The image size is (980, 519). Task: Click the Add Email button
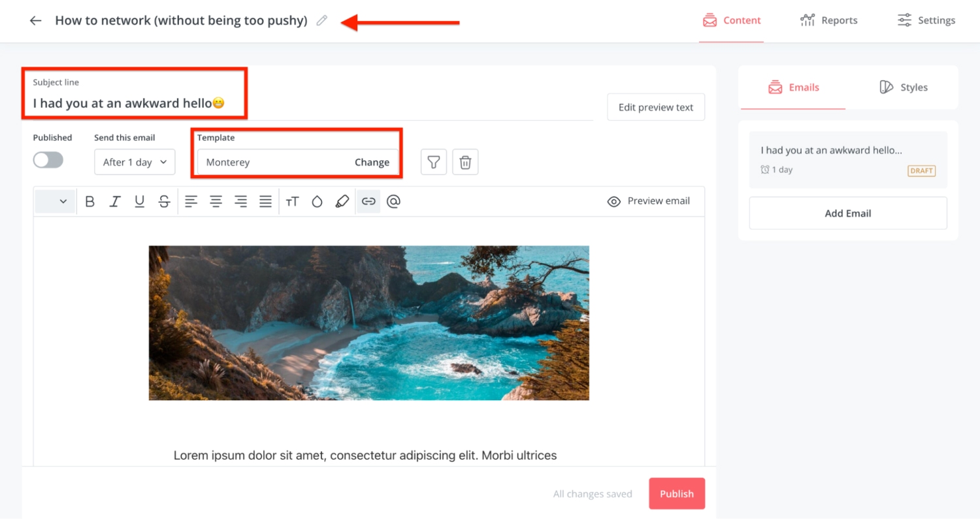pos(848,213)
